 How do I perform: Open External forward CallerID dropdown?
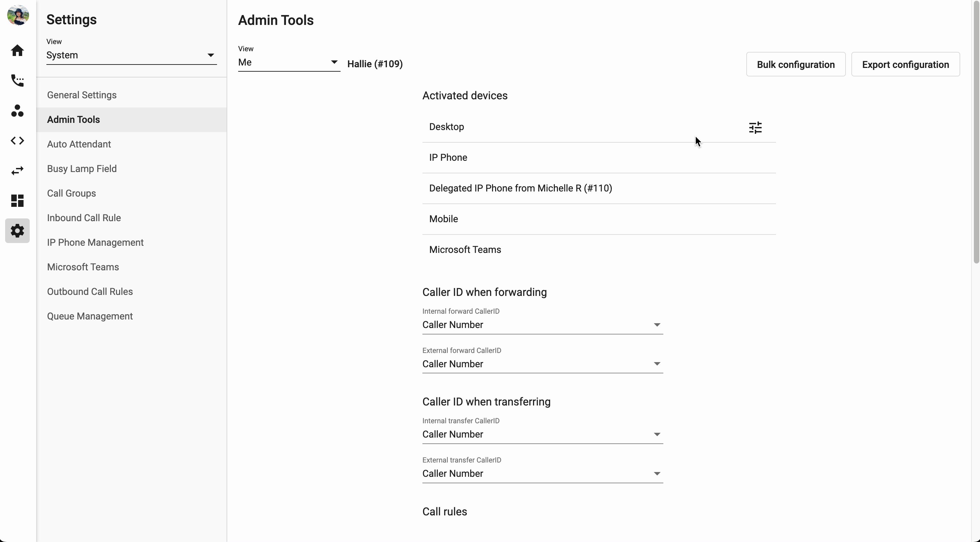[542, 364]
